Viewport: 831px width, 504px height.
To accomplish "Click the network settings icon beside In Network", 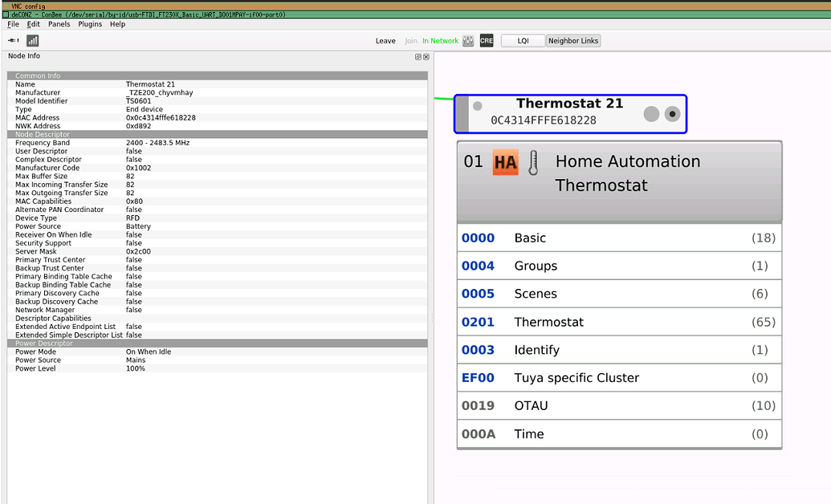I will 468,41.
